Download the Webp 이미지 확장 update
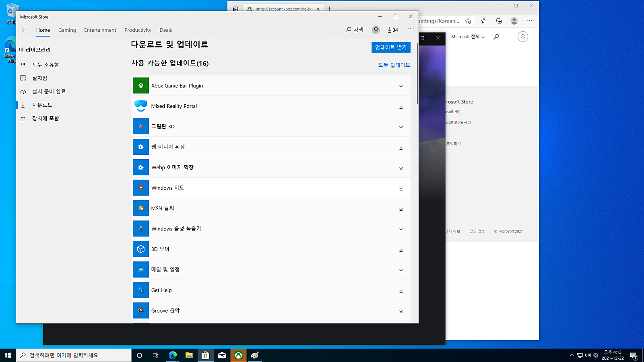644x362 pixels. [401, 167]
